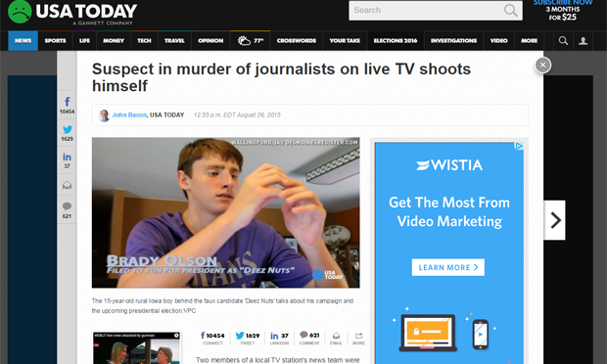607x364 pixels.
Task: Open the user profile account icon
Action: (583, 41)
